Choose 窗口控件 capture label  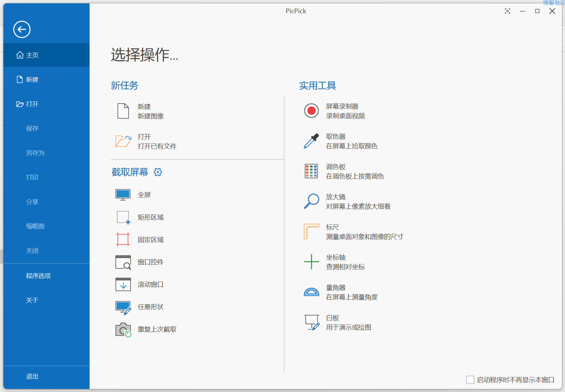(151, 262)
